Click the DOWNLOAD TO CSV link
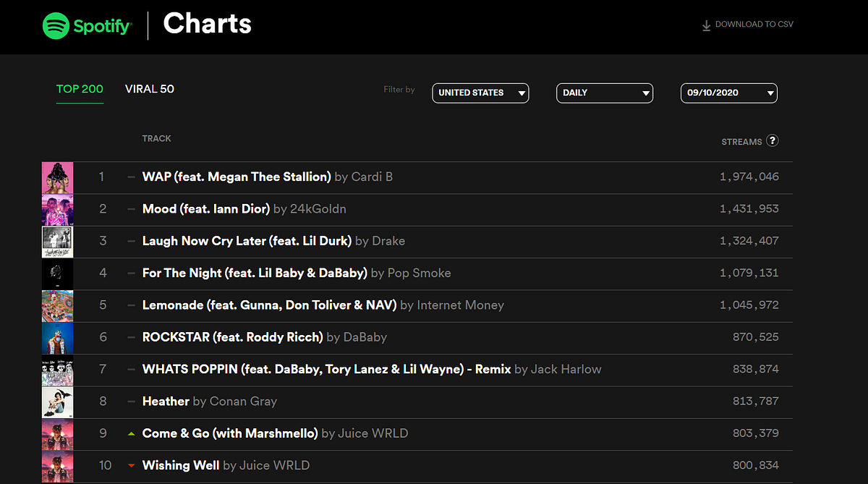Image resolution: width=868 pixels, height=484 pixels. tap(754, 24)
